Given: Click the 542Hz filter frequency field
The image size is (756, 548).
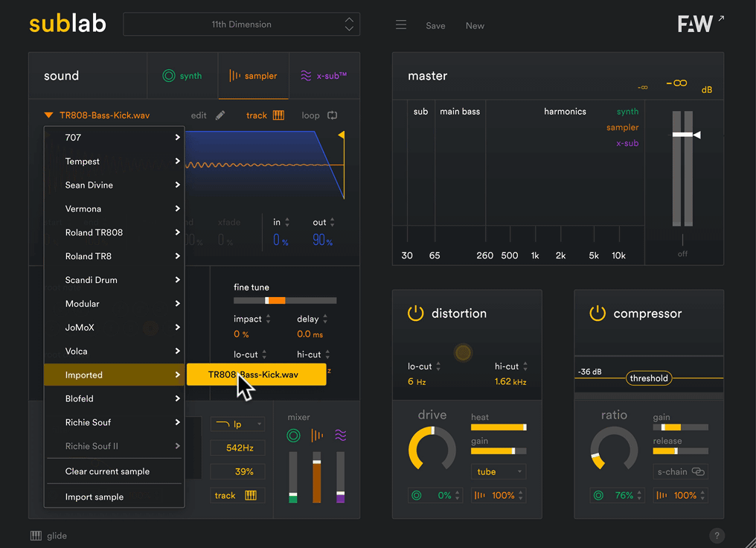Looking at the screenshot, I should click(237, 447).
